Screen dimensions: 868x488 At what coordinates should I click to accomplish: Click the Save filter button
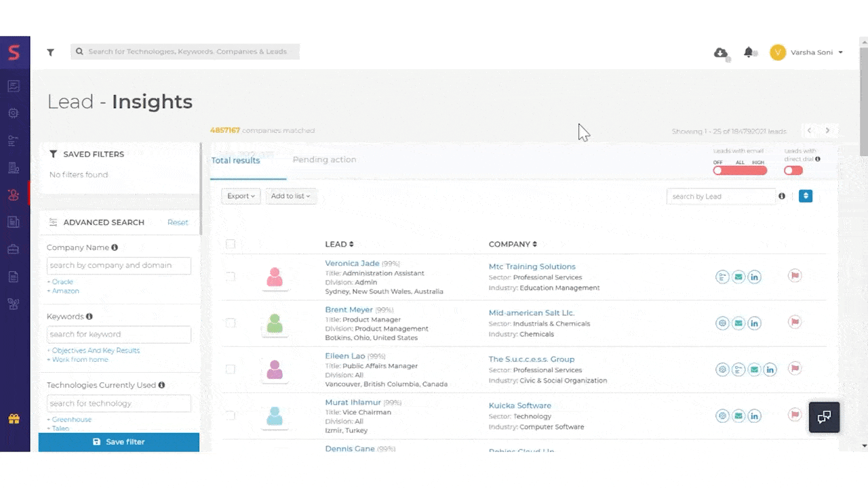click(x=119, y=441)
